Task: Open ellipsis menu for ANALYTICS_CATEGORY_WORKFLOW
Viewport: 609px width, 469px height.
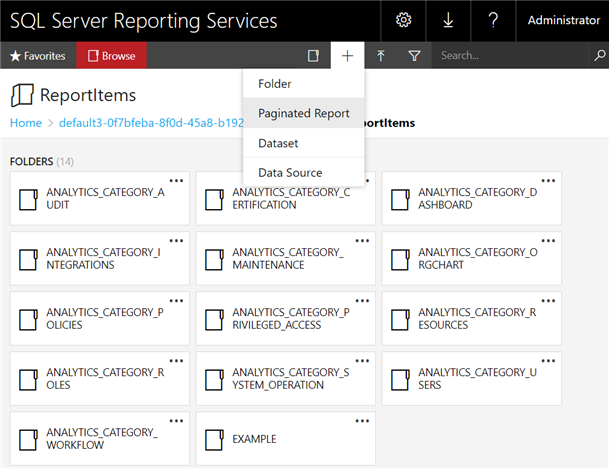Action: (x=176, y=421)
